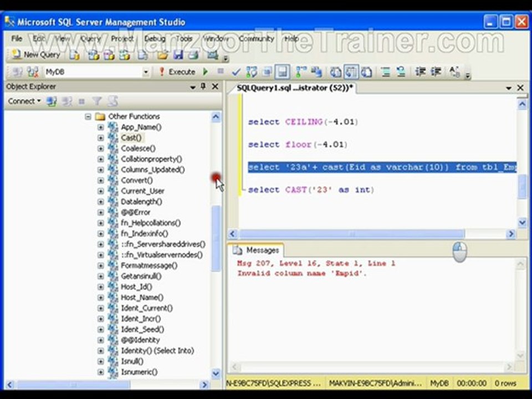
Task: Refresh Object Explorer with the refresh icon
Action: [x=112, y=101]
